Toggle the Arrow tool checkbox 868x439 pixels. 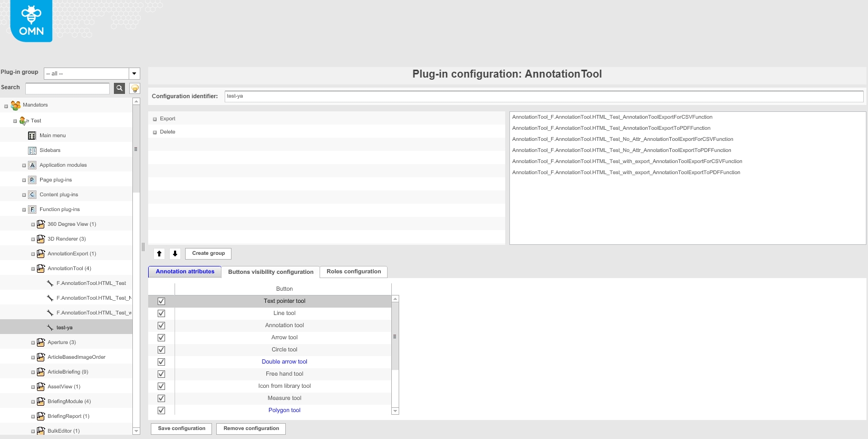coord(161,338)
